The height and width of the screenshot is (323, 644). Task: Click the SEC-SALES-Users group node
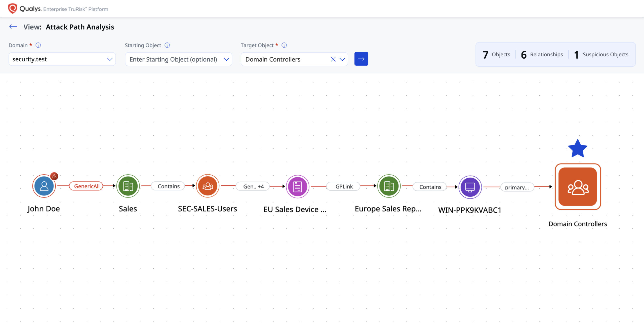(x=208, y=186)
